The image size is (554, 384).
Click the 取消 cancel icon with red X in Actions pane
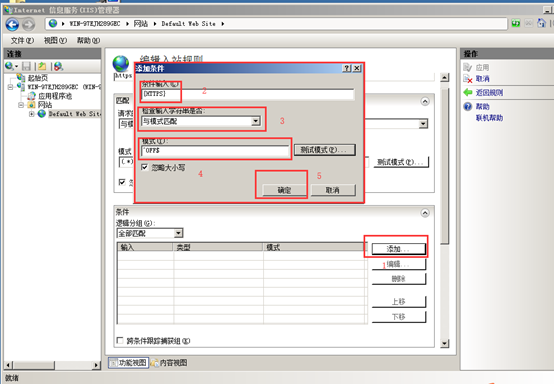coord(468,79)
